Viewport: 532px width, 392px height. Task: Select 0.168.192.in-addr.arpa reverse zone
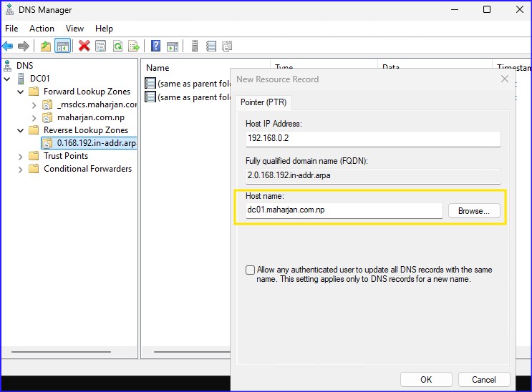click(96, 143)
